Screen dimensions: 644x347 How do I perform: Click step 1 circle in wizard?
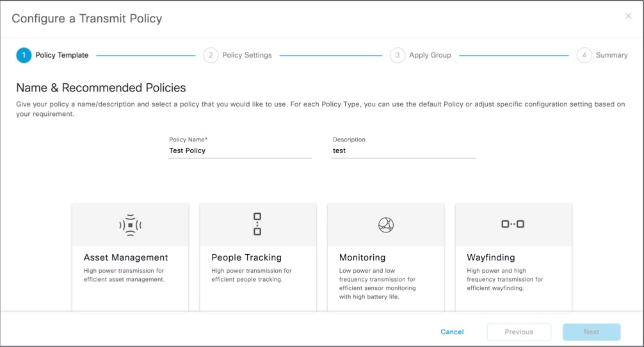pos(24,55)
